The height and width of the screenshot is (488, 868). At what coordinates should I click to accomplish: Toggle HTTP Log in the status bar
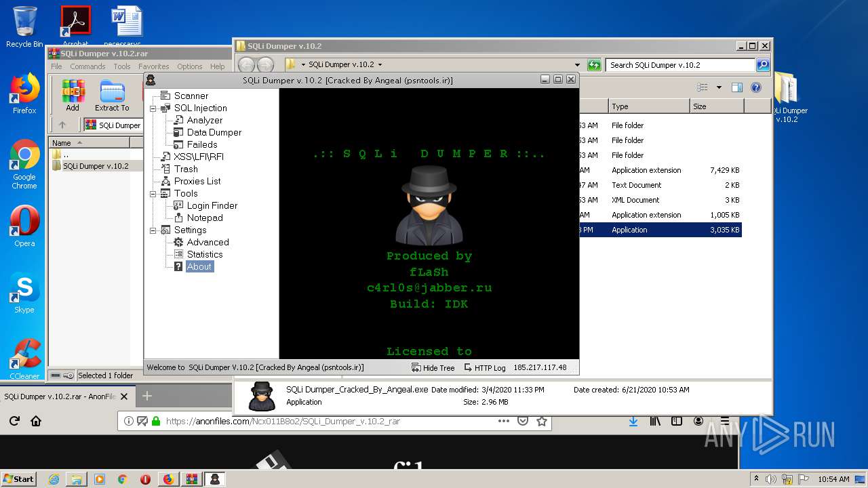(485, 367)
